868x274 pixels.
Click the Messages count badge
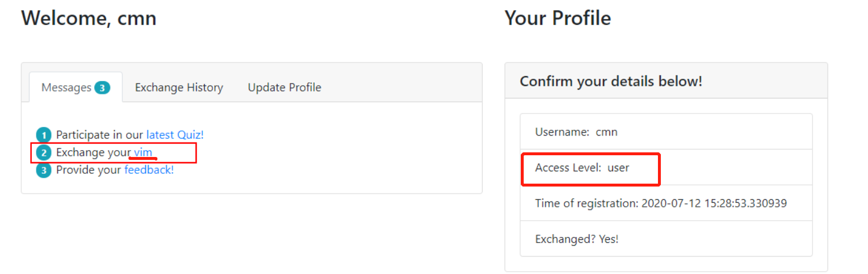pos(102,87)
